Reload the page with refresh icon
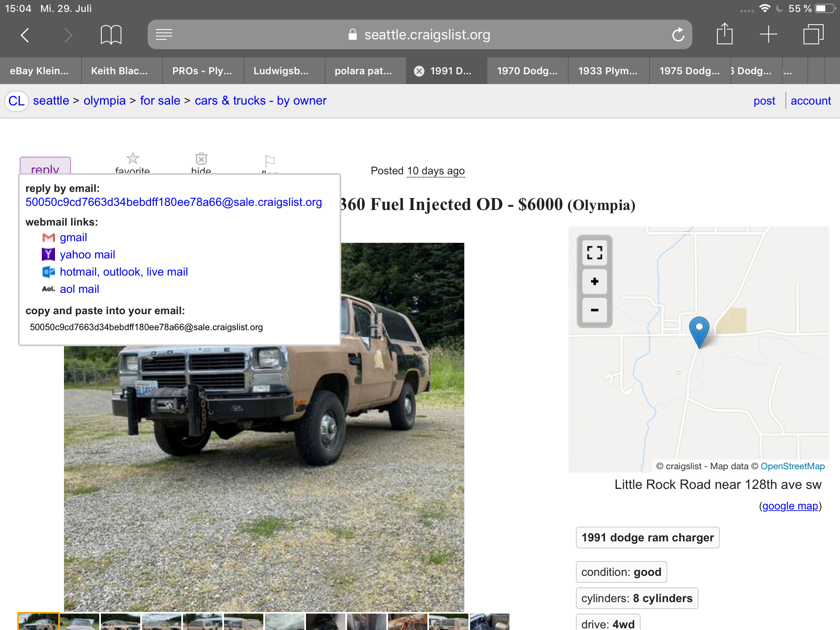Screen dimensions: 840x630 point(678,35)
